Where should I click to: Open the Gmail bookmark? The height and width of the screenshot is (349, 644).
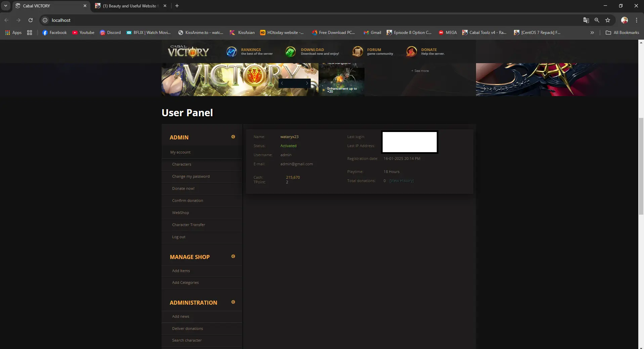372,33
